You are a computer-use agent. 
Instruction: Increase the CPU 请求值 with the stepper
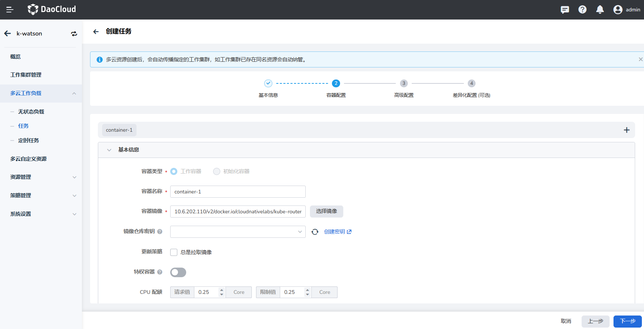click(222, 290)
